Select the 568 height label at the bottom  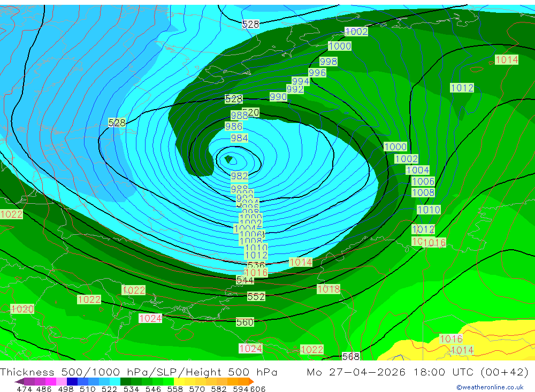[351, 356]
